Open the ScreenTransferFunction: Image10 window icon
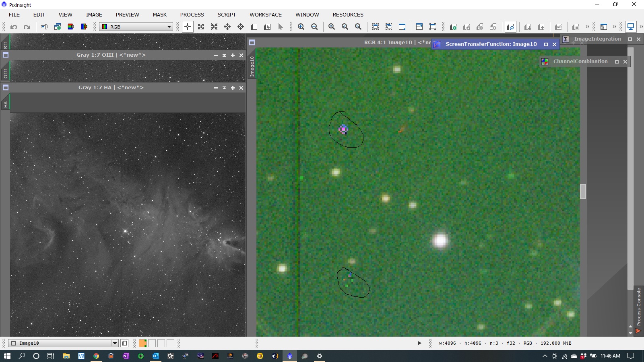The height and width of the screenshot is (362, 644). tap(437, 44)
